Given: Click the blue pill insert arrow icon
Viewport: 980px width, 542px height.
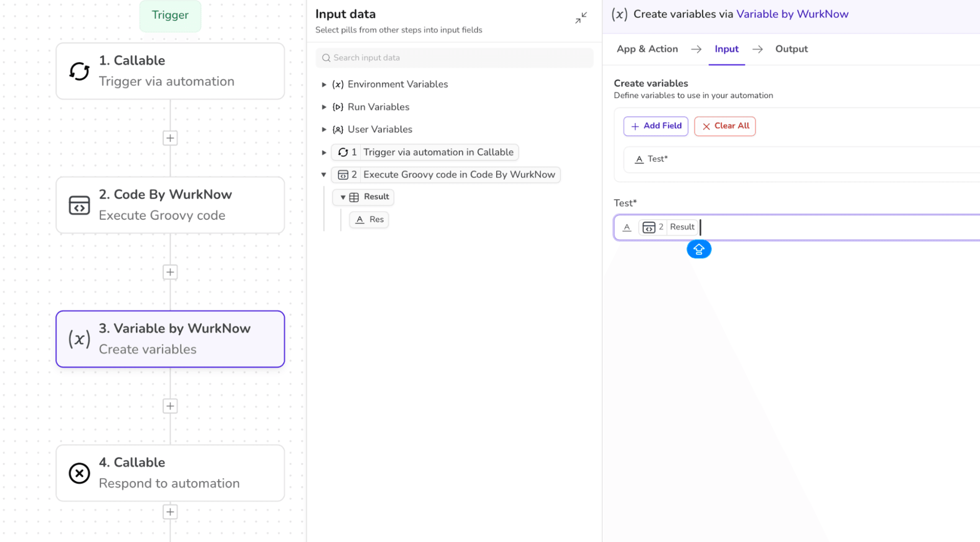Looking at the screenshot, I should click(x=699, y=249).
